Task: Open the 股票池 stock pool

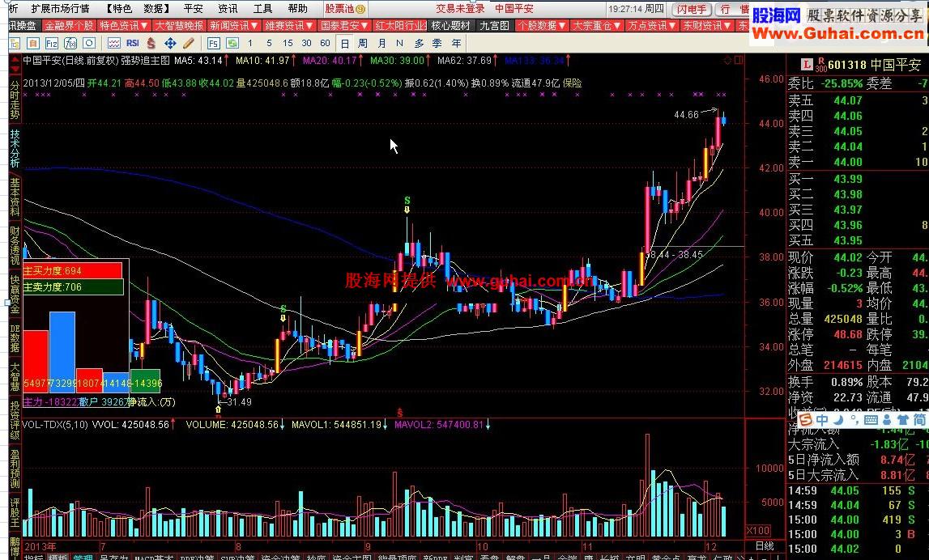Action: (x=339, y=9)
